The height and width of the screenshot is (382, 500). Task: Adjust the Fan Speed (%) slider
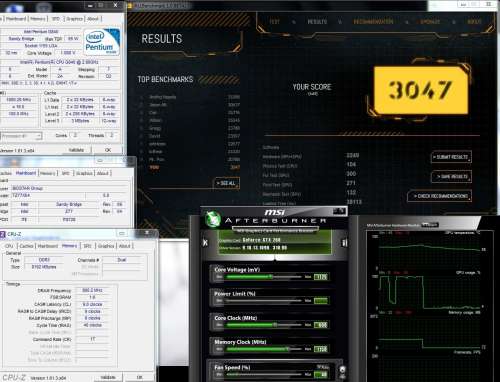pos(263,374)
